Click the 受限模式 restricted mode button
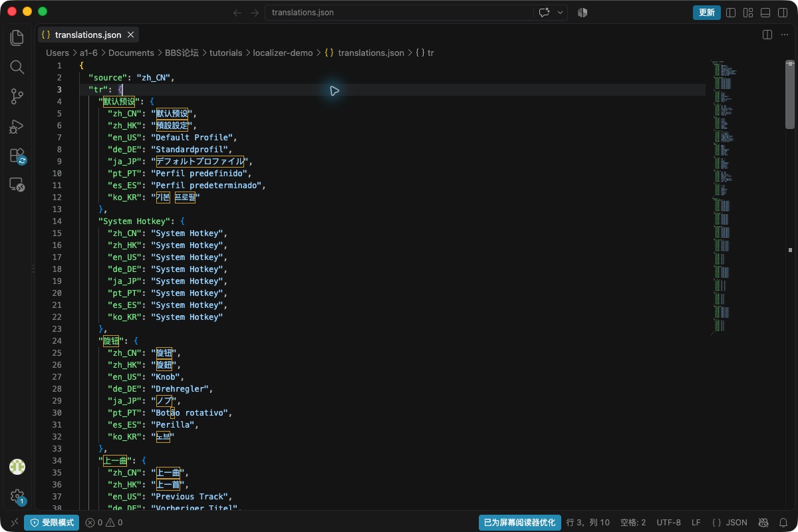This screenshot has height=532, width=798. 52,523
